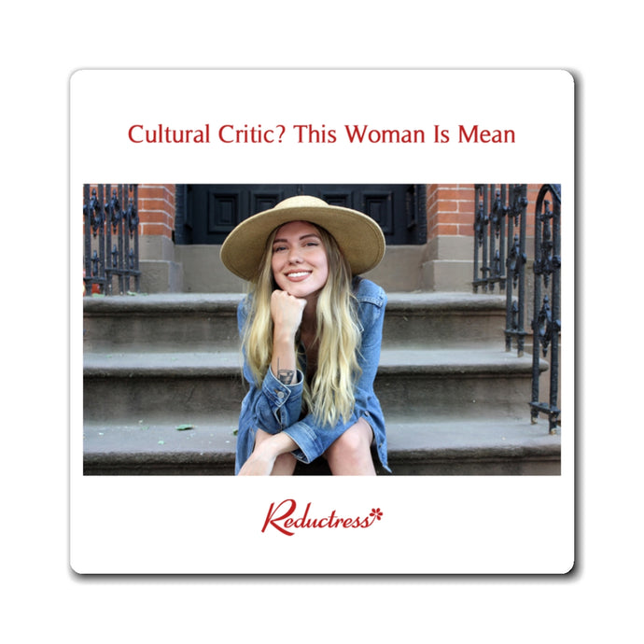Click the woman's smiling face
The image size is (644, 644).
pyautogui.click(x=299, y=259)
